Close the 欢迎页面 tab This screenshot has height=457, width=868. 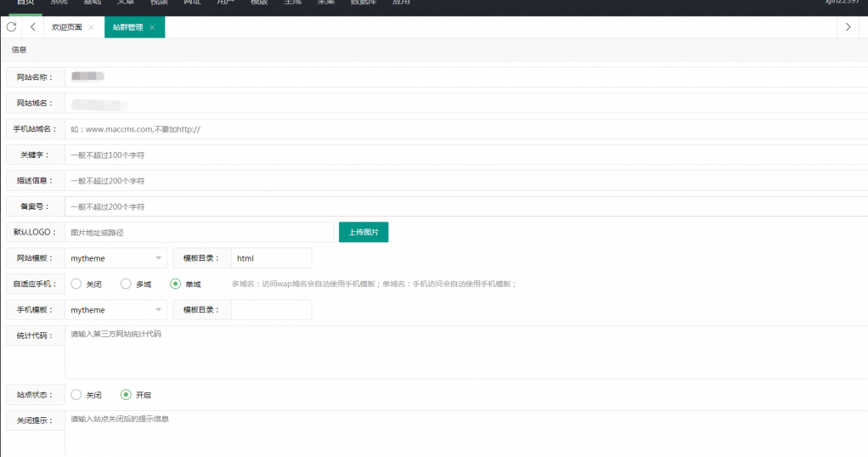92,27
